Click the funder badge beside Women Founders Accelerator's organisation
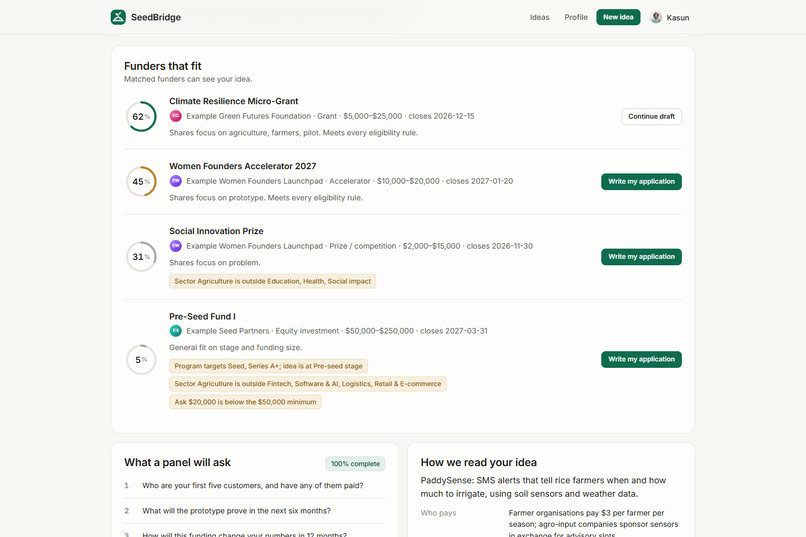Image resolution: width=806 pixels, height=537 pixels. click(x=176, y=181)
